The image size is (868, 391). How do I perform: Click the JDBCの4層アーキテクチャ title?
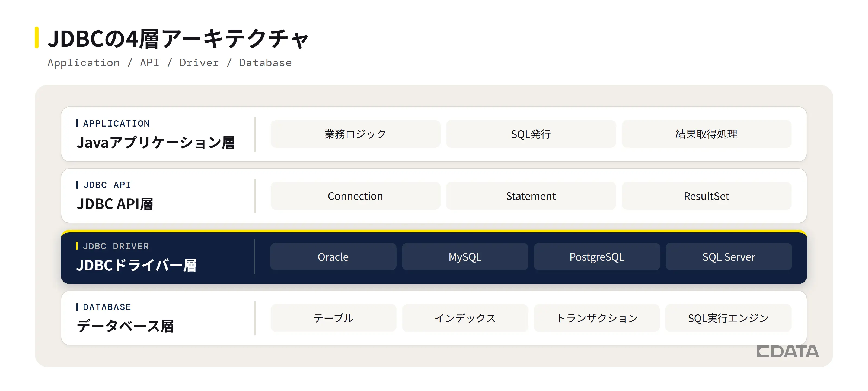point(178,39)
